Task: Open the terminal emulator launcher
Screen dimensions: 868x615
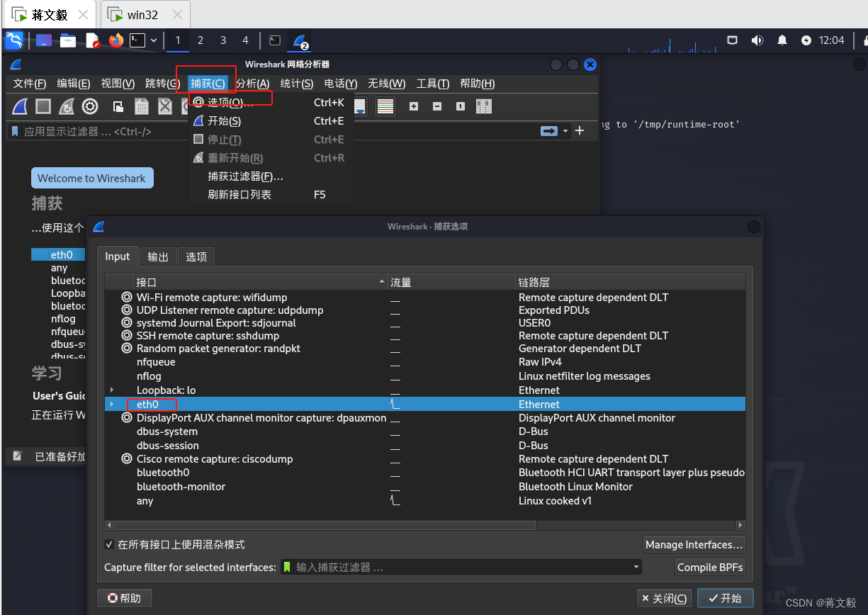Action: pyautogui.click(x=137, y=40)
